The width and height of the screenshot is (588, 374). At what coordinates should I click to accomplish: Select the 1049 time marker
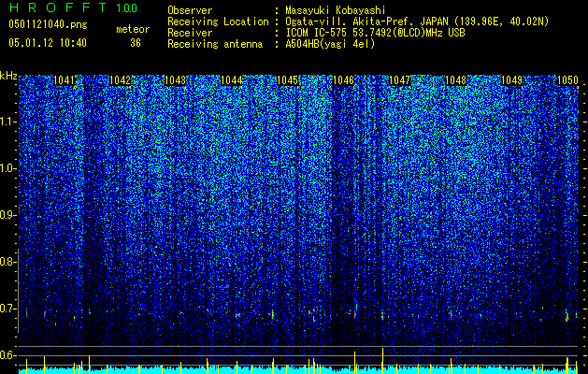pos(511,80)
